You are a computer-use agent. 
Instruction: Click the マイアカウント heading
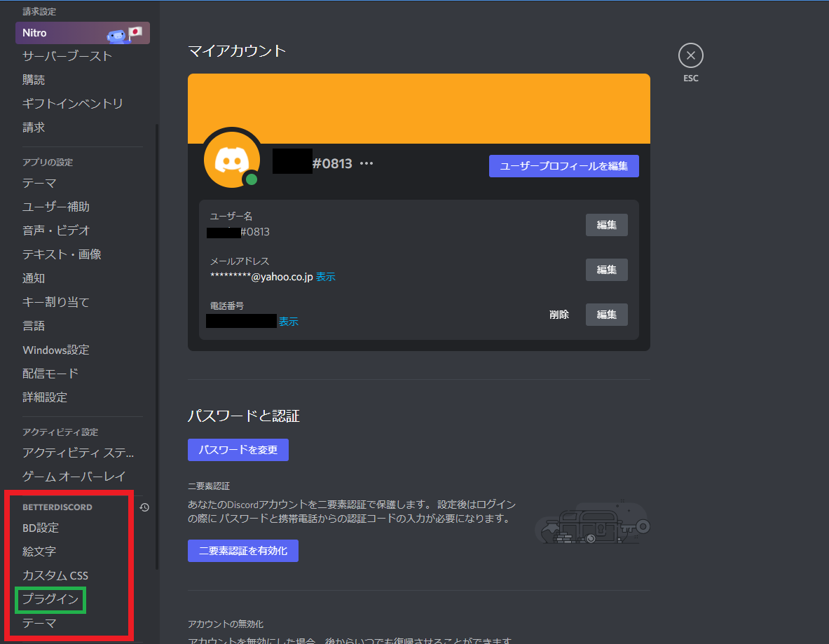(x=237, y=50)
